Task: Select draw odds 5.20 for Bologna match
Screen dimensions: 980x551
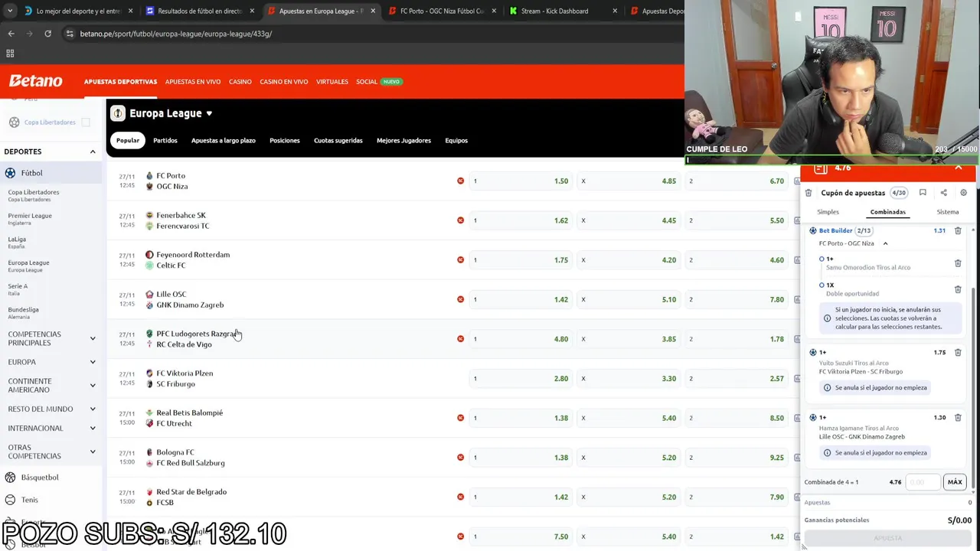Action: pyautogui.click(x=629, y=458)
